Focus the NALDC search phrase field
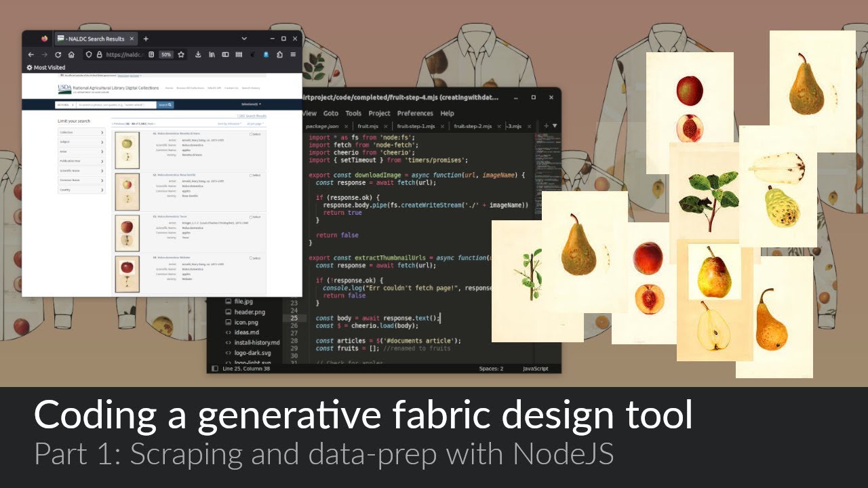Image resolution: width=868 pixels, height=488 pixels. [116, 105]
